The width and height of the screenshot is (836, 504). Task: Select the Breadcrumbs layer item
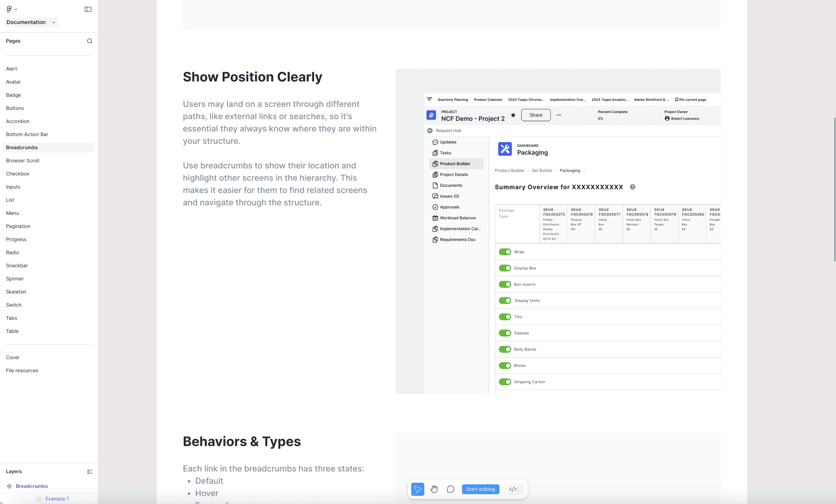[31, 486]
